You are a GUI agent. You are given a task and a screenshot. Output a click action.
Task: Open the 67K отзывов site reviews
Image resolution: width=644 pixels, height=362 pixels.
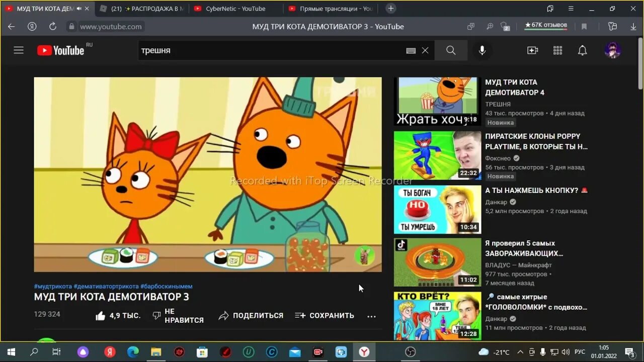(546, 26)
